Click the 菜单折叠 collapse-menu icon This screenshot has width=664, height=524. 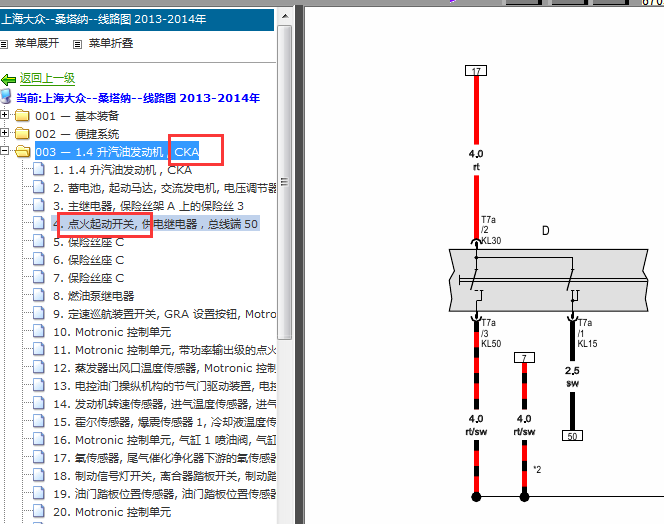[x=77, y=44]
